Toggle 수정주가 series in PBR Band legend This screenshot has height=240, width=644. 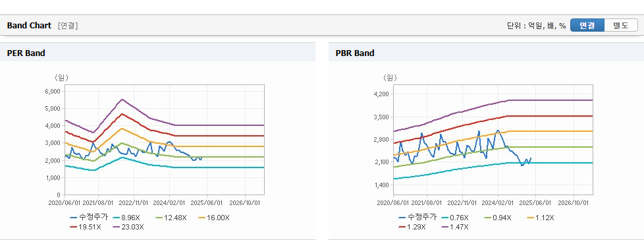point(417,218)
